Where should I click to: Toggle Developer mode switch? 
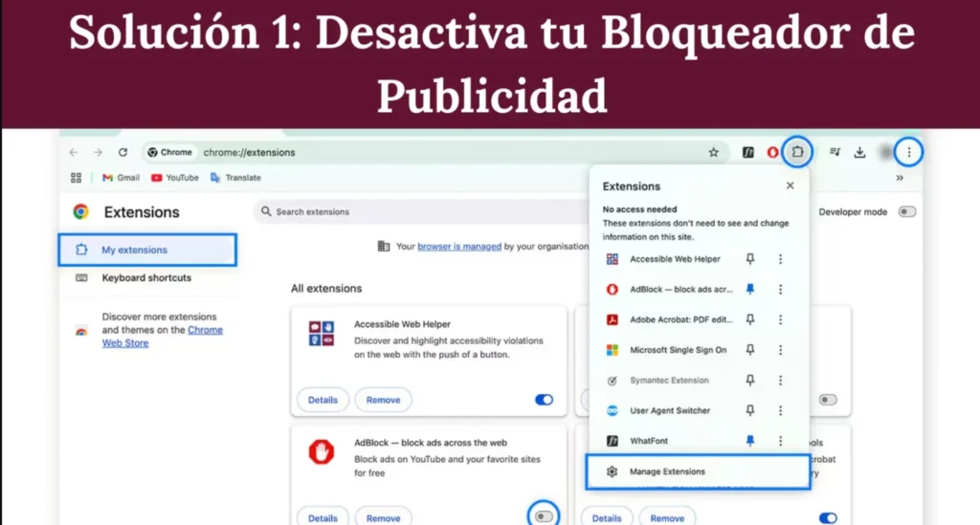pyautogui.click(x=907, y=211)
